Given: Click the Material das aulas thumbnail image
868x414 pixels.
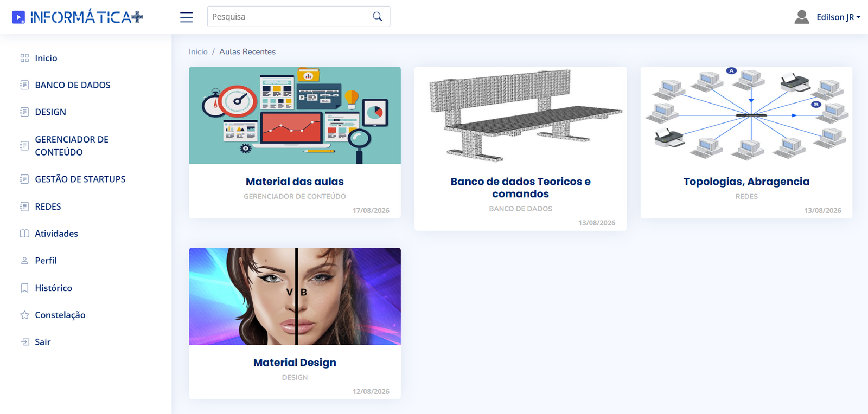Looking at the screenshot, I should tap(295, 115).
